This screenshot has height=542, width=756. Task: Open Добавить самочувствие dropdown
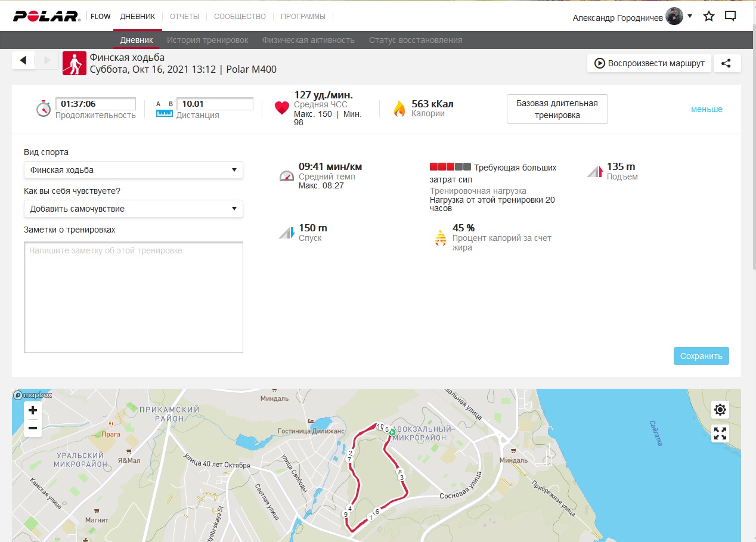point(134,209)
